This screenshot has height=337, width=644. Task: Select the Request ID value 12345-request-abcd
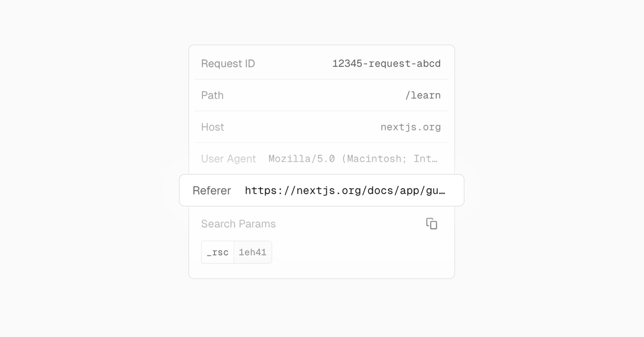pyautogui.click(x=386, y=64)
